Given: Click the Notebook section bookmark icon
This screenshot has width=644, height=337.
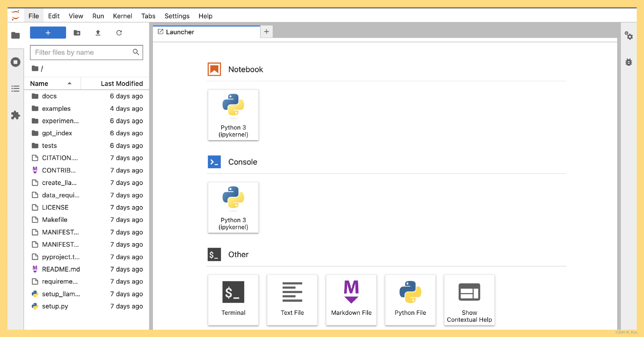Looking at the screenshot, I should pos(214,69).
